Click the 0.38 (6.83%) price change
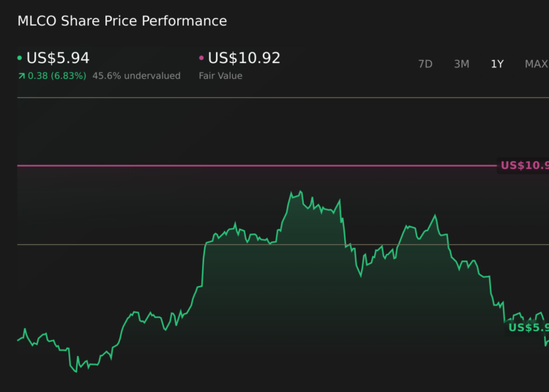 [x=56, y=76]
